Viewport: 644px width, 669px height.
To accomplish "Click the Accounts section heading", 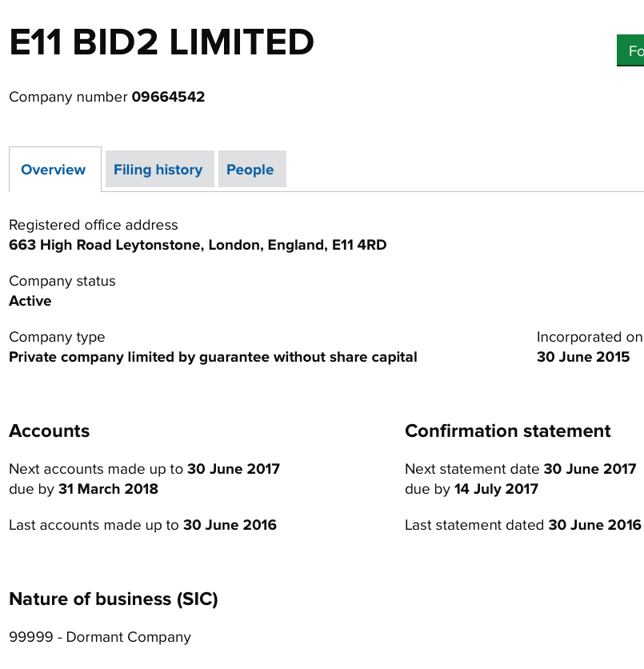I will (x=49, y=431).
